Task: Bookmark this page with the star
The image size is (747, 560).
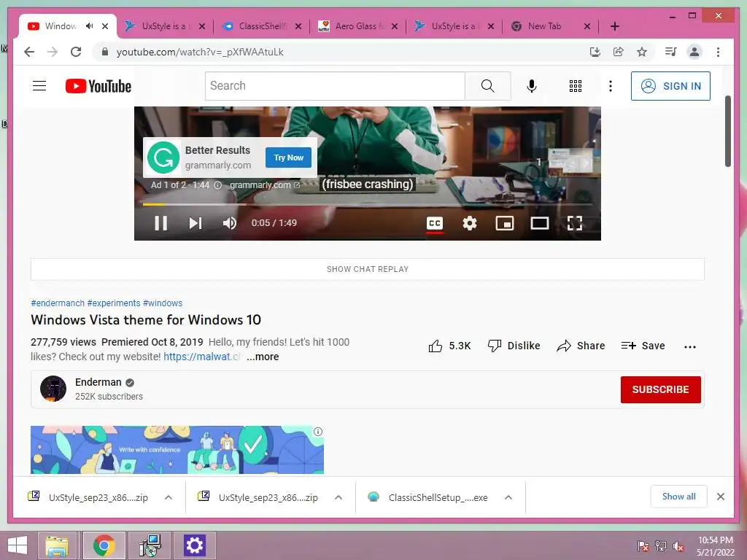Action: 642,52
